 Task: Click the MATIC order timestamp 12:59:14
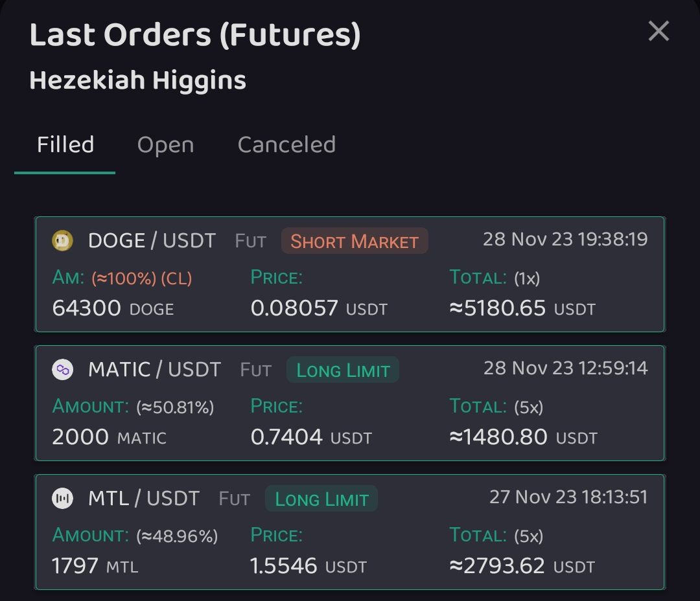coord(565,369)
